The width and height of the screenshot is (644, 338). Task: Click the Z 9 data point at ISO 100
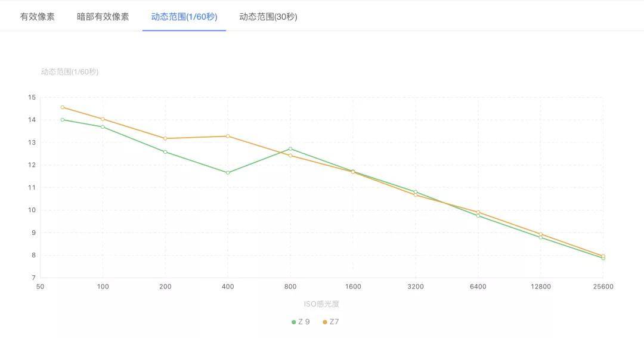point(103,127)
